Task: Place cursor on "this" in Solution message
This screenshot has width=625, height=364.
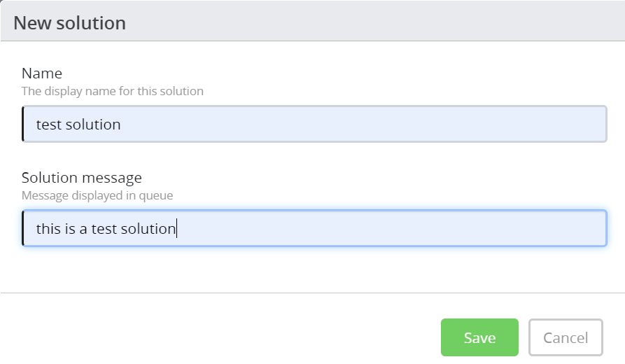Action: click(x=48, y=228)
